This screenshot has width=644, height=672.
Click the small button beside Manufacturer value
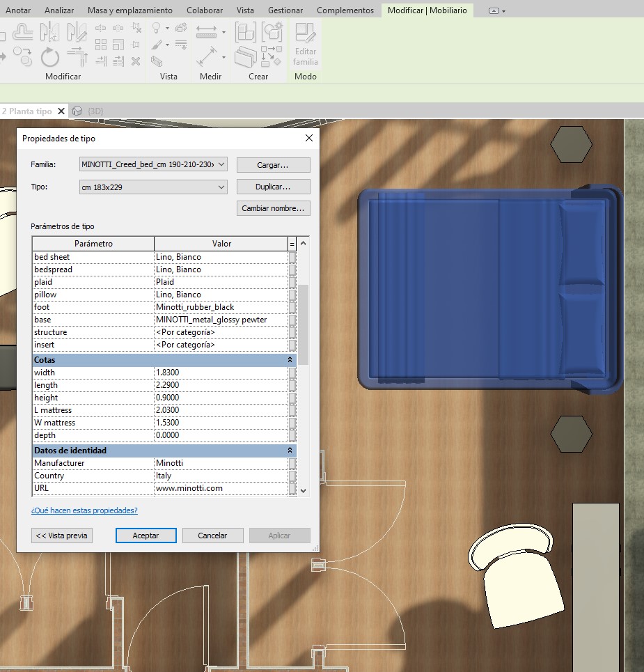292,463
